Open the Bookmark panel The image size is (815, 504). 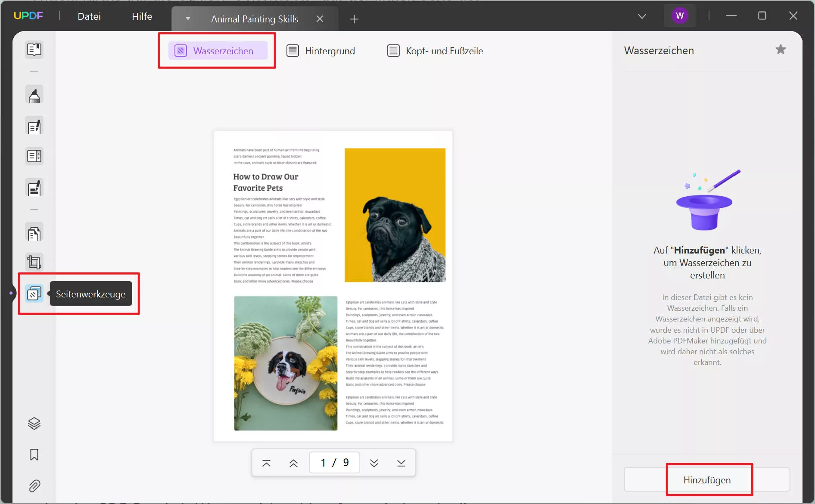click(34, 455)
